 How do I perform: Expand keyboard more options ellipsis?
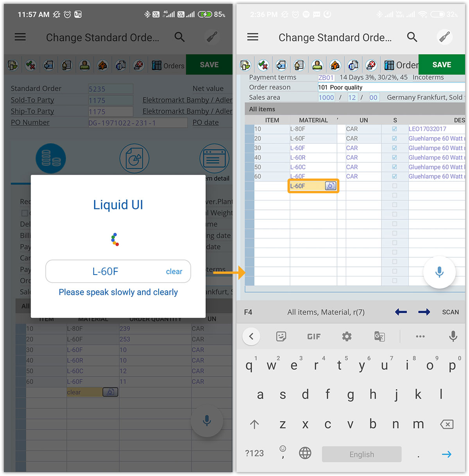click(x=420, y=336)
